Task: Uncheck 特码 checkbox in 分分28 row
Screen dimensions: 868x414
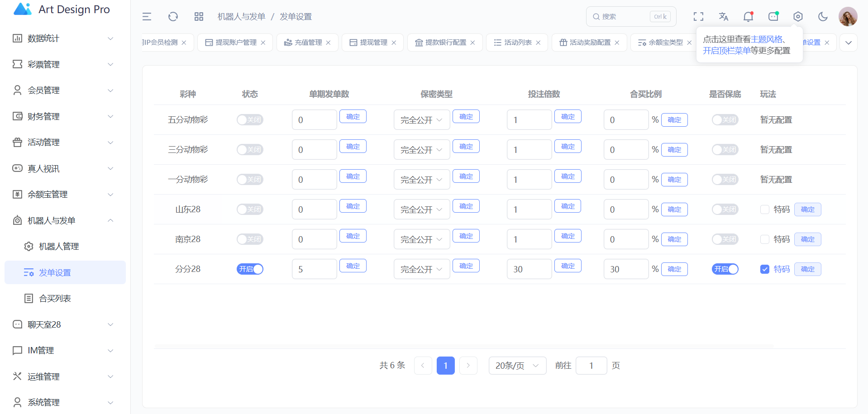Action: pyautogui.click(x=765, y=269)
